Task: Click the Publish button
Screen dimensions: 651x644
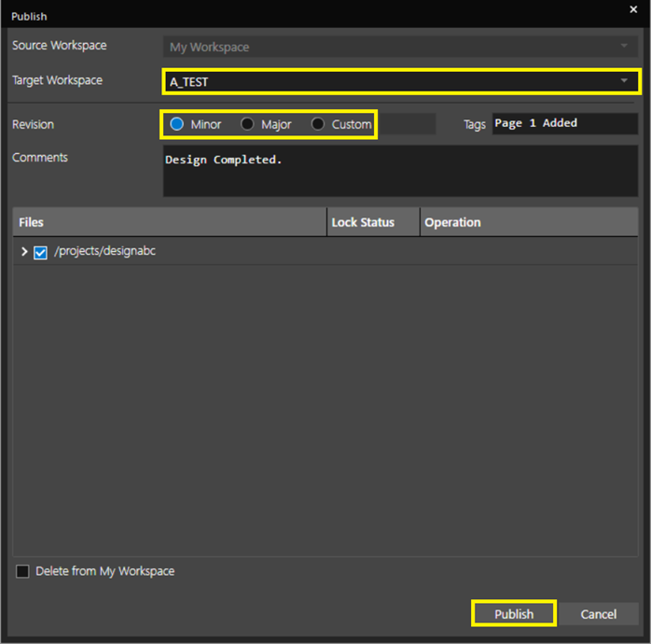Action: [x=514, y=614]
